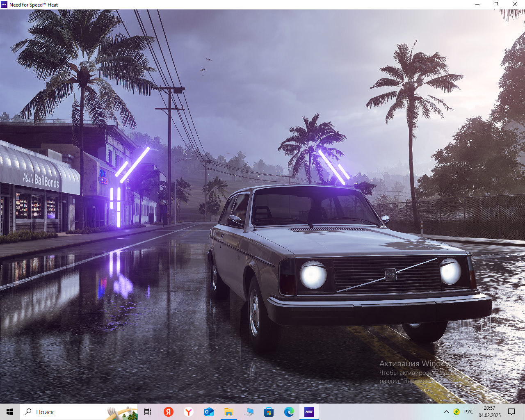The height and width of the screenshot is (420, 525).
Task: Close the Need for Speed Heat window
Action: click(x=515, y=5)
